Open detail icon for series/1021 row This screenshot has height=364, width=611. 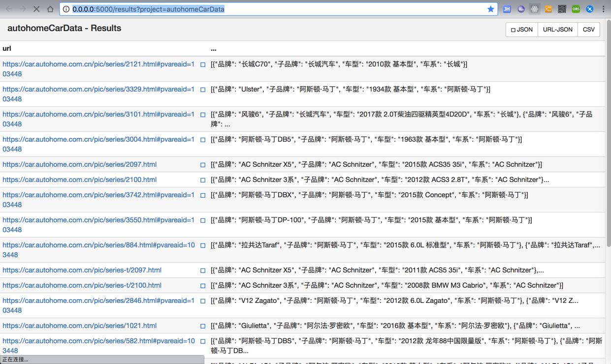[203, 326]
